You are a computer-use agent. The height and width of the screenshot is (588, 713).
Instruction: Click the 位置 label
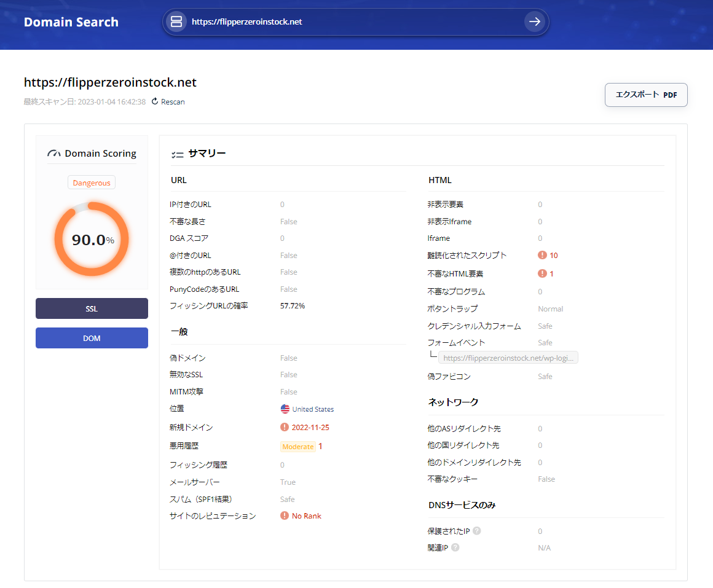coord(177,409)
